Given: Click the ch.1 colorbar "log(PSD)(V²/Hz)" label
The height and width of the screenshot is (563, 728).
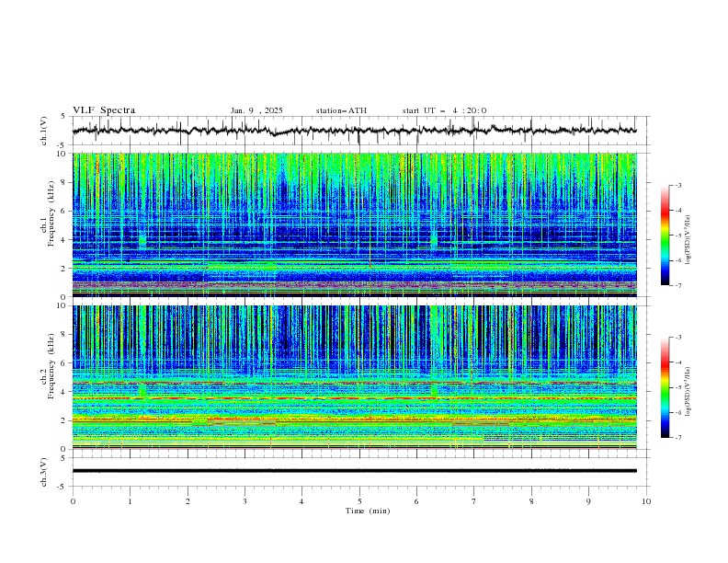Looking at the screenshot, I should pos(688,240).
